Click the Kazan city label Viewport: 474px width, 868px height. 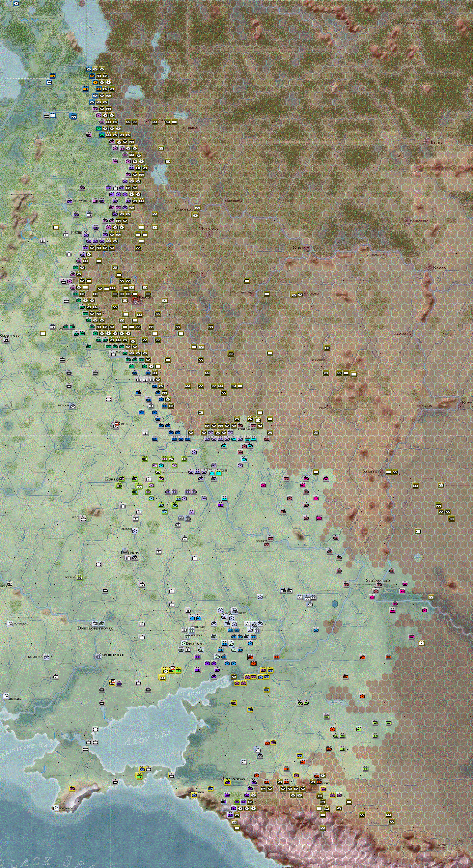pyautogui.click(x=441, y=268)
